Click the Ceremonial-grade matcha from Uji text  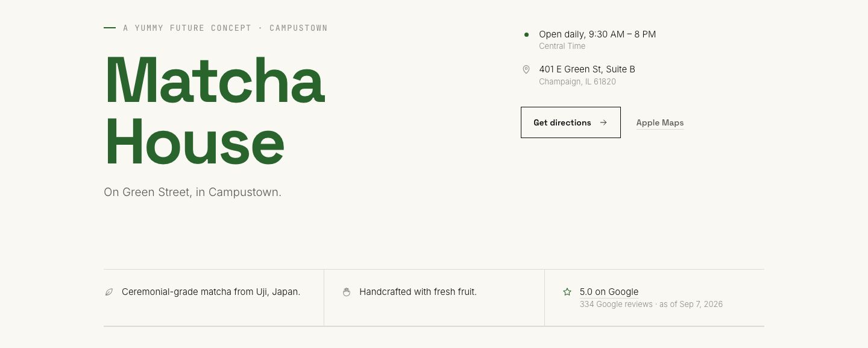point(211,292)
